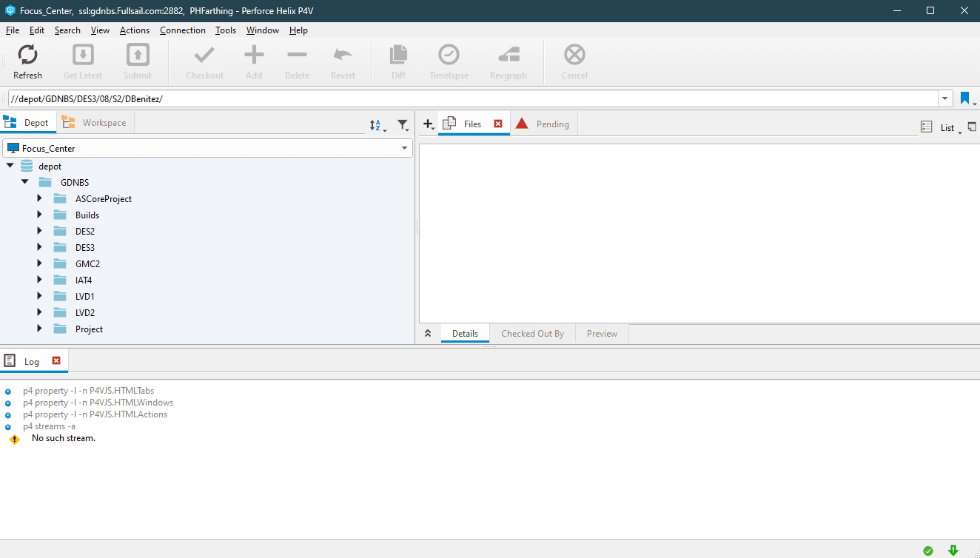The width and height of the screenshot is (980, 558).
Task: Open the Focus_Center workspace dropdown
Action: pos(404,148)
